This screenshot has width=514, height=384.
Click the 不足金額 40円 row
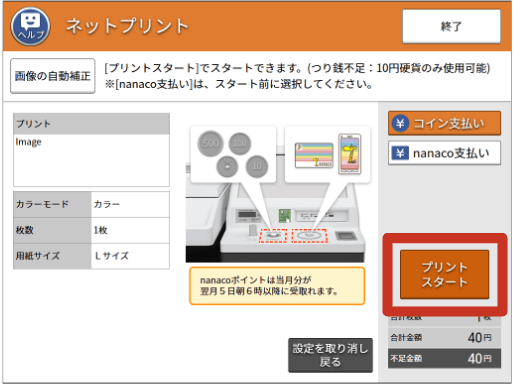click(x=444, y=358)
